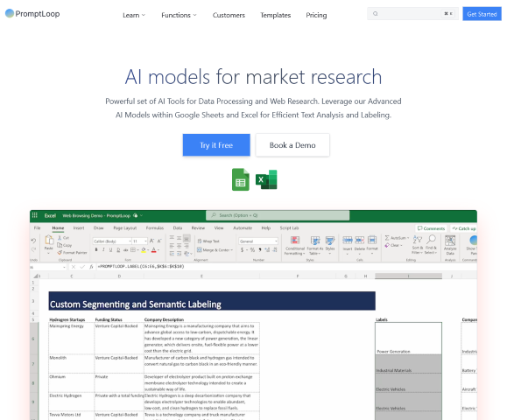Toggle Underline formatting
This screenshot has height=420, width=507.
click(x=110, y=249)
